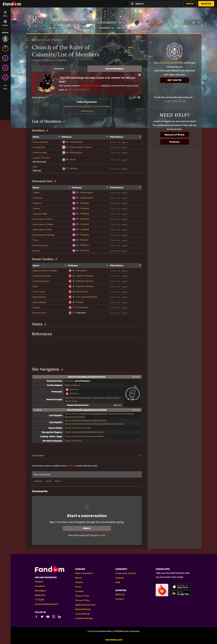217x644 pixels.
Task: Select the List of Members tab
Action: [x=114, y=69]
